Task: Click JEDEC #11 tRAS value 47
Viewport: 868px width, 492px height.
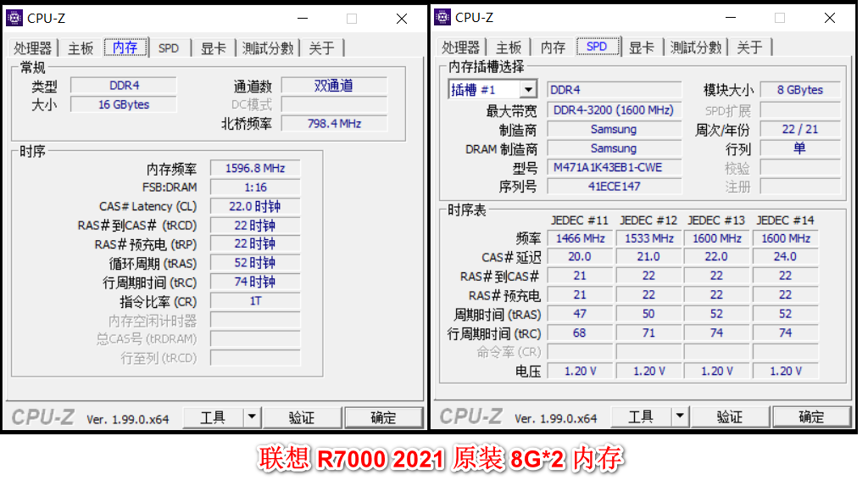Action: (x=580, y=314)
